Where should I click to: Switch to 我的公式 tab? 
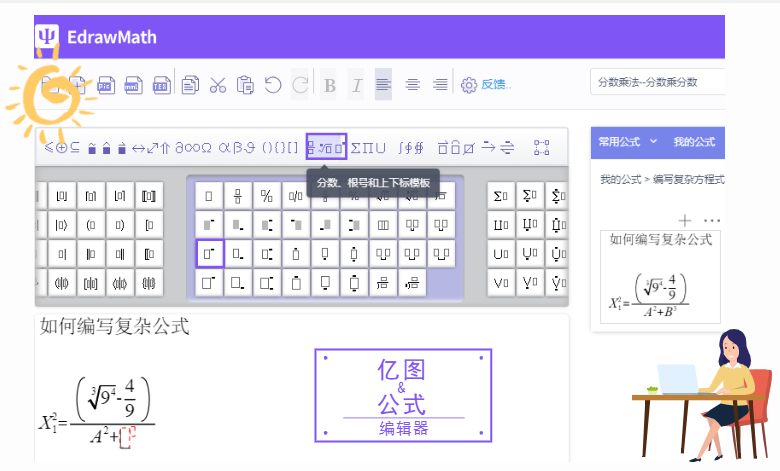[x=694, y=142]
